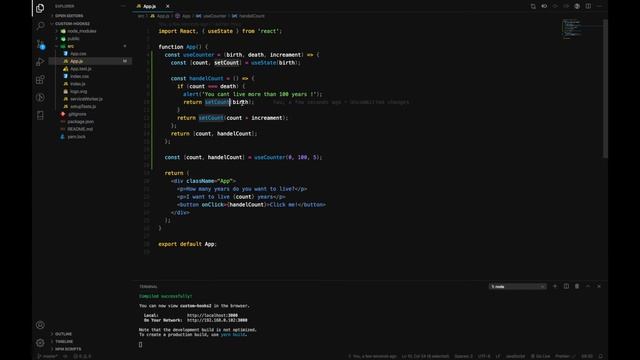Open the Search view in activity bar
The height and width of the screenshot is (360, 640).
[40, 26]
